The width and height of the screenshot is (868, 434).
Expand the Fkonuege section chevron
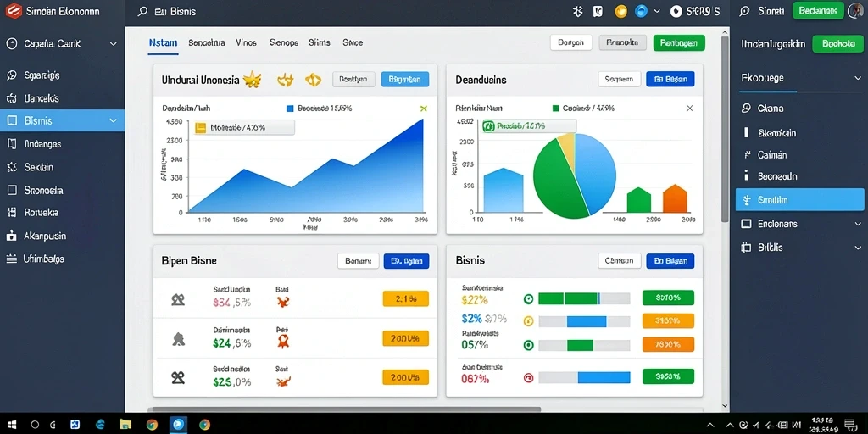858,79
